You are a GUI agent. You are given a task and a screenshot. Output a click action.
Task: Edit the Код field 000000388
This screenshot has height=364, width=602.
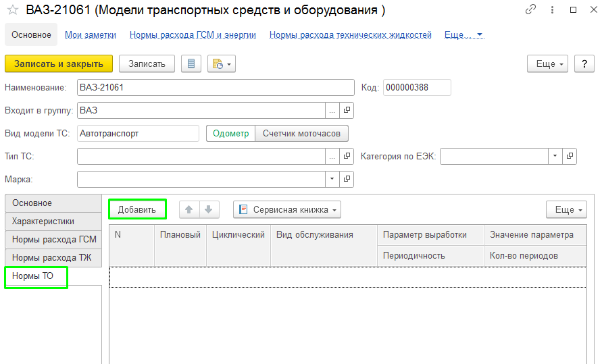417,87
